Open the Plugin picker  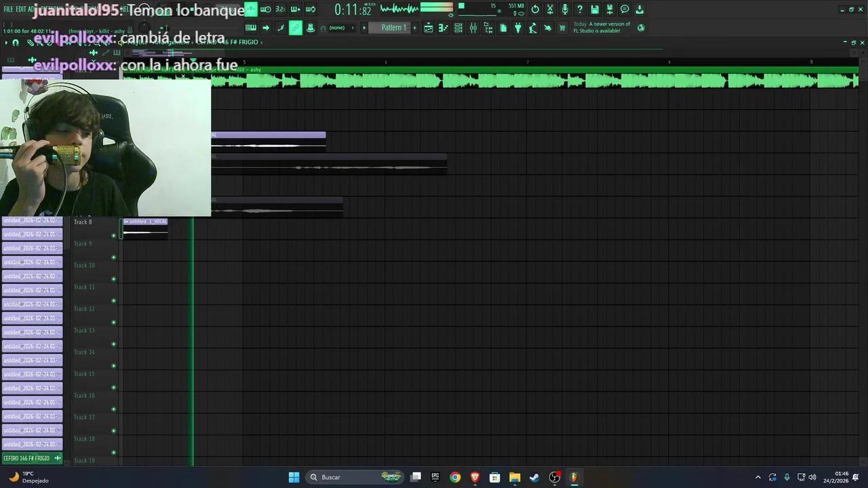[x=516, y=27]
